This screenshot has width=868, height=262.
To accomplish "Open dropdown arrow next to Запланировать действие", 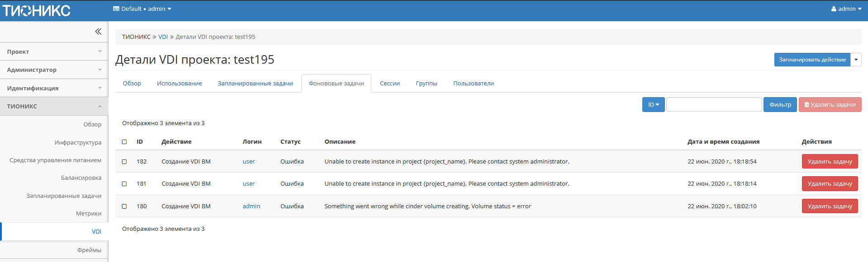I will [856, 60].
